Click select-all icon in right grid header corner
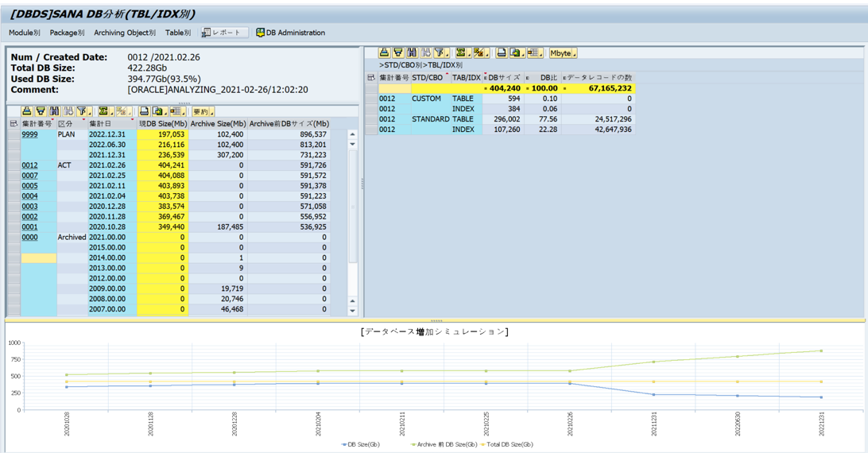 370,78
